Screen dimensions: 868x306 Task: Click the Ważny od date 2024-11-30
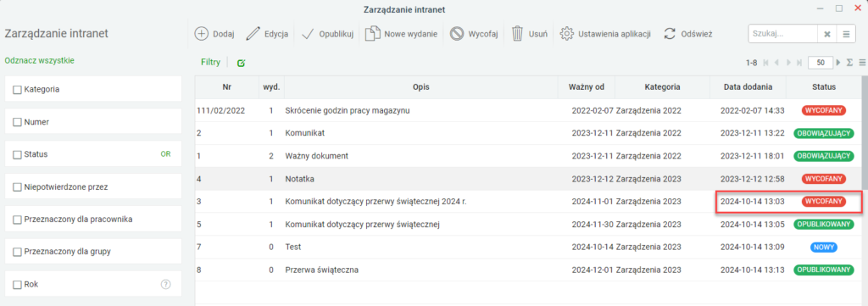pyautogui.click(x=593, y=224)
